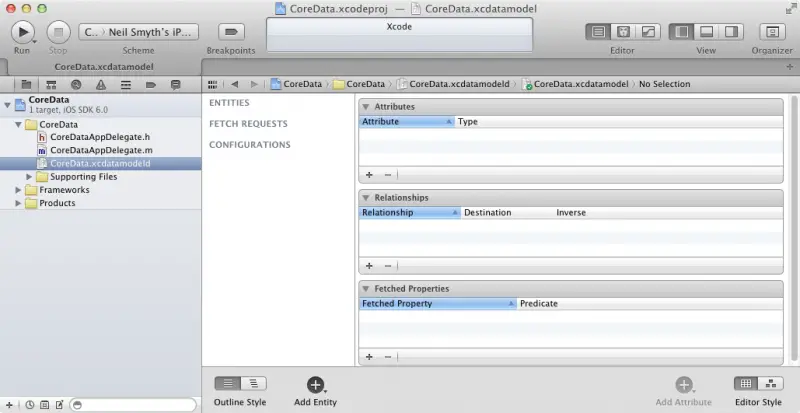Add new file with navigator plus
This screenshot has width=800, height=413.
pyautogui.click(x=9, y=405)
